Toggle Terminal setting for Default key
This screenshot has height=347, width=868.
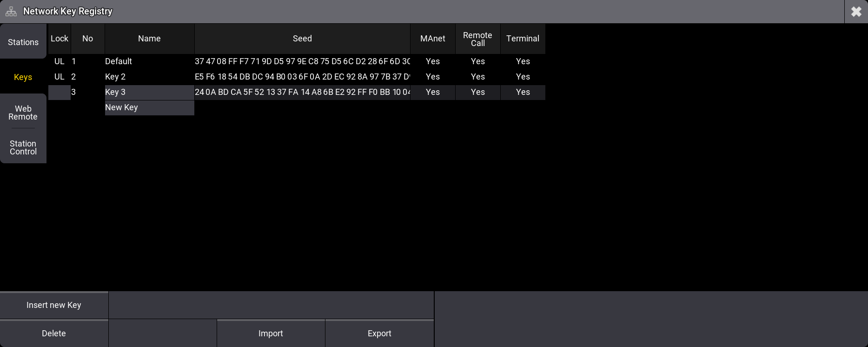523,61
